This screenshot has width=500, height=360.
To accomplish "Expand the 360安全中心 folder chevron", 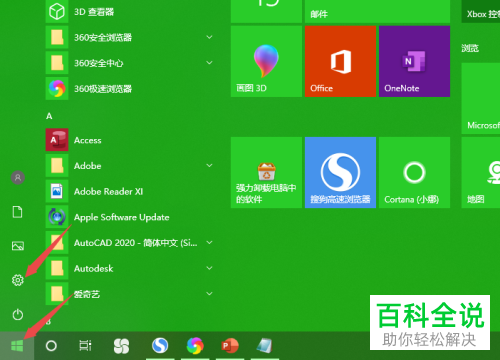I will click(209, 63).
